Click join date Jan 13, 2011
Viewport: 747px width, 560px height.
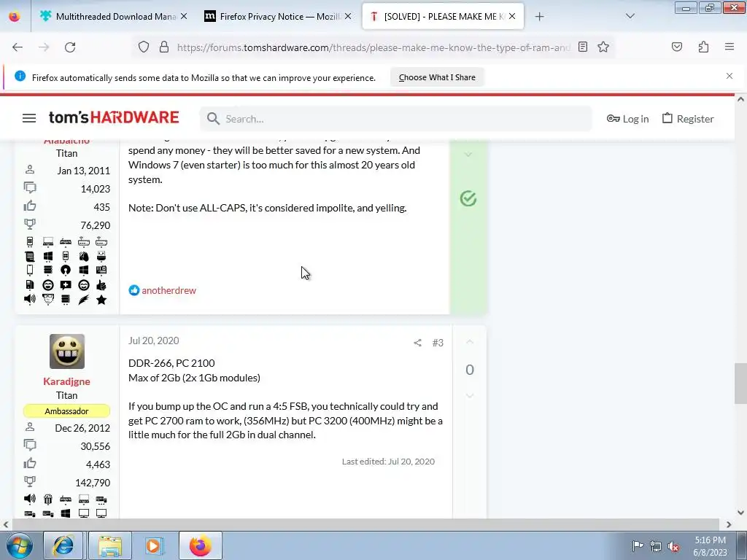(x=83, y=171)
